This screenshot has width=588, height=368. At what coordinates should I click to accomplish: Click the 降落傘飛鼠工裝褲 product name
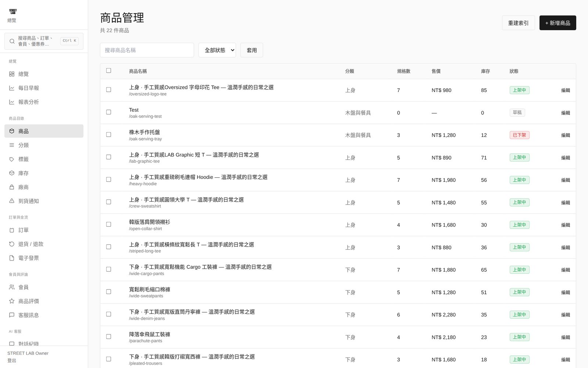click(x=150, y=334)
